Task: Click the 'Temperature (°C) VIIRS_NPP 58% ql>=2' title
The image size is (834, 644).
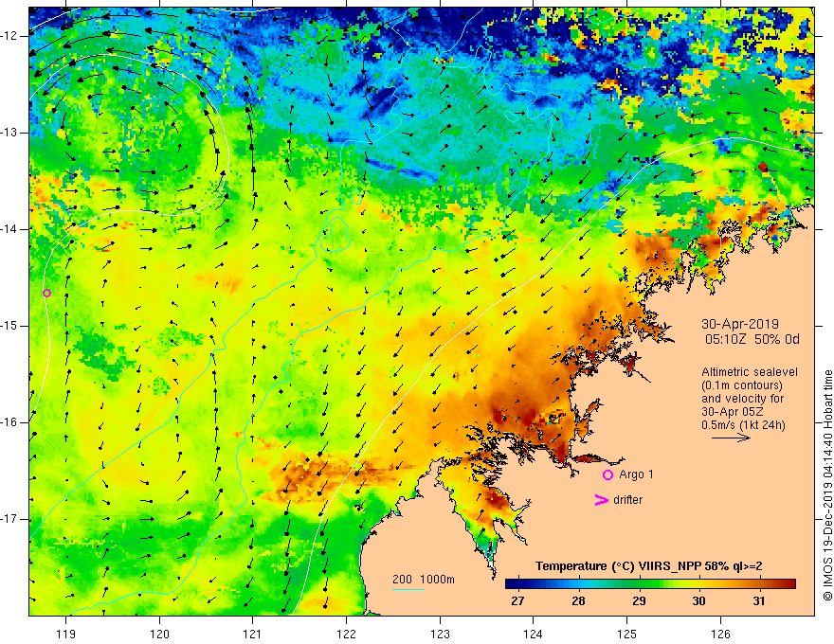Action: point(648,566)
